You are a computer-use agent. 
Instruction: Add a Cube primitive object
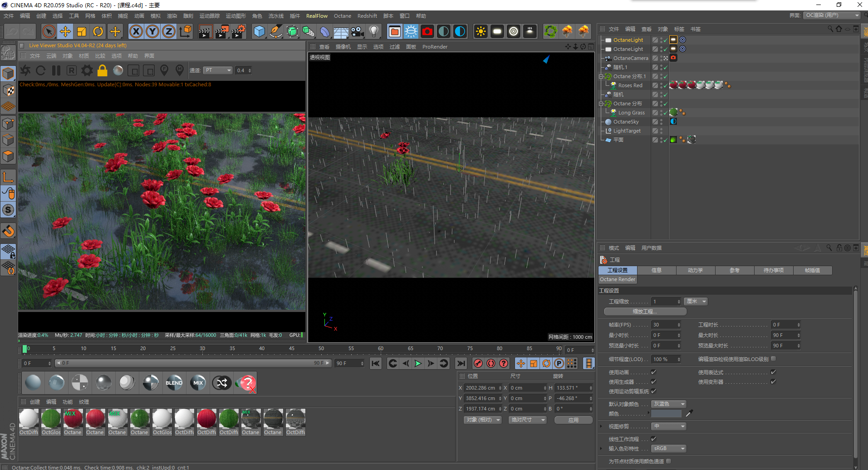tap(260, 31)
